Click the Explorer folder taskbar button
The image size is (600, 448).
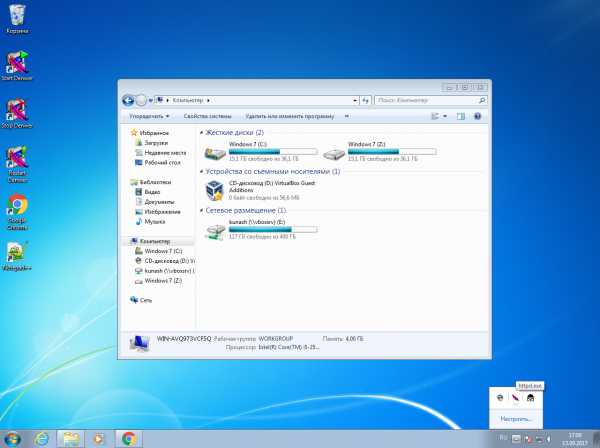pos(70,439)
